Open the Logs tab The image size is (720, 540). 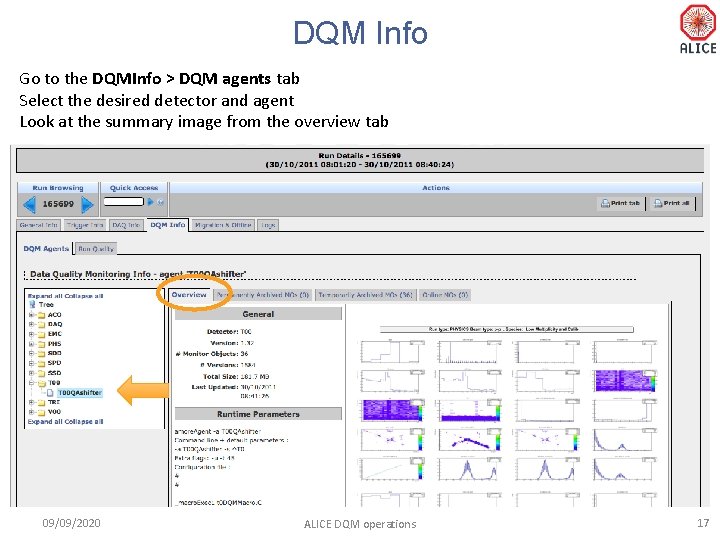pyautogui.click(x=268, y=225)
